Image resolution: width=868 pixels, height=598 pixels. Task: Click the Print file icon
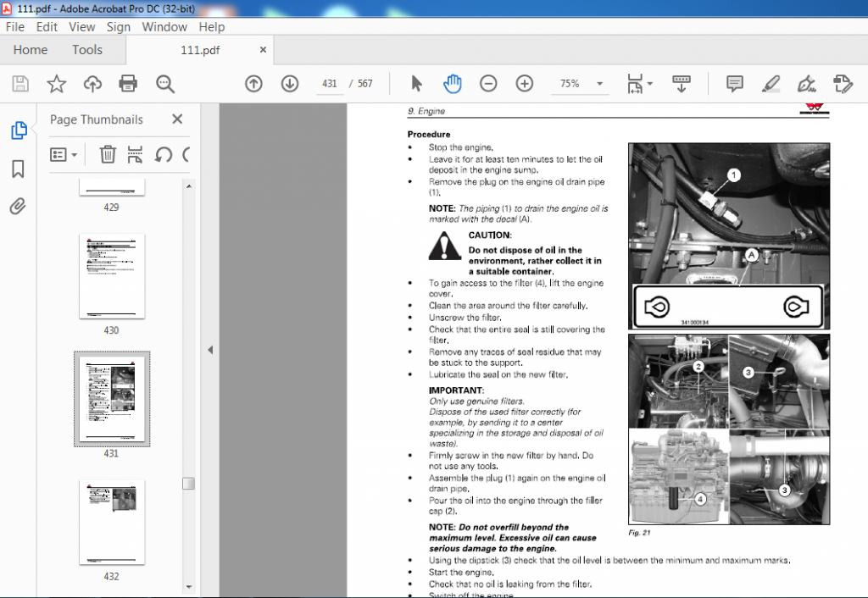click(x=128, y=84)
